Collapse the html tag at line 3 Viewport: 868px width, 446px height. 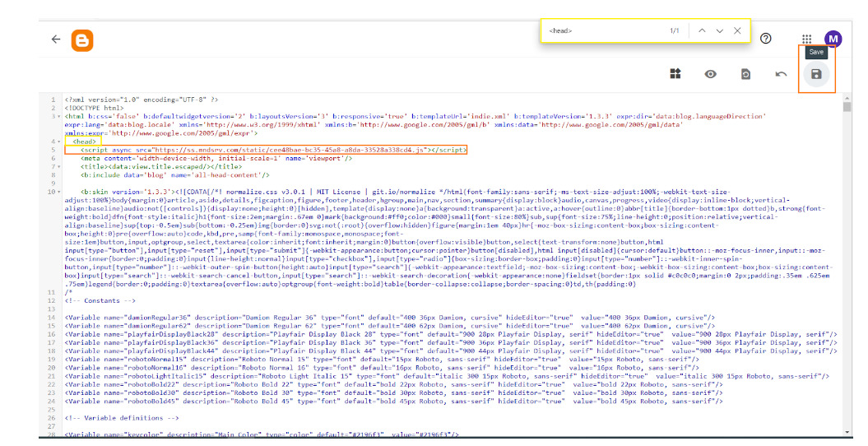click(59, 116)
